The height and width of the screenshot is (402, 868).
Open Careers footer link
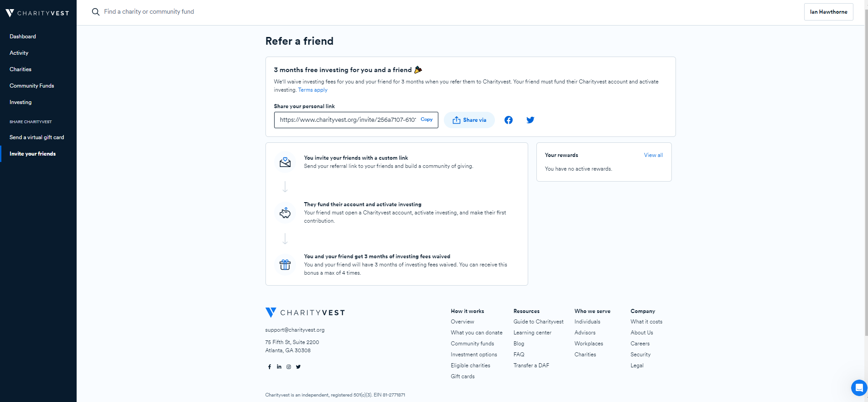pos(640,344)
